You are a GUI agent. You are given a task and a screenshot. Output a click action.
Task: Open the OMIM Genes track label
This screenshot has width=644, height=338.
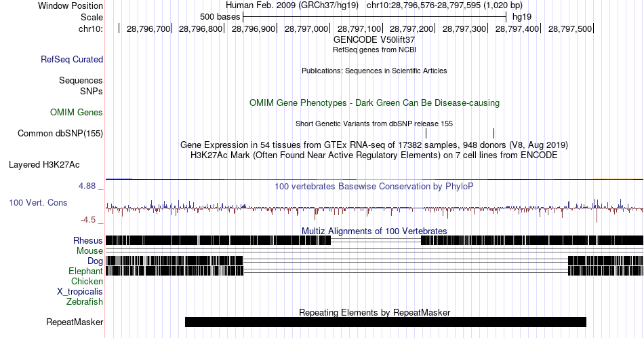point(77,112)
